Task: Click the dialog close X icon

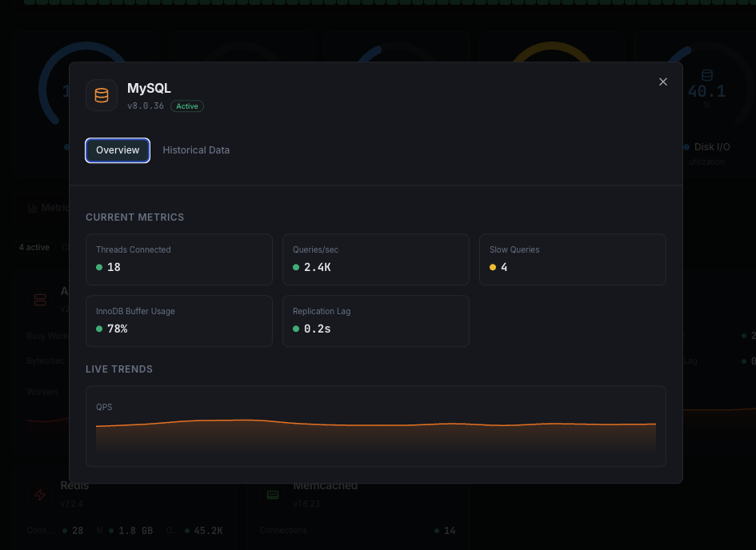Action: pyautogui.click(x=663, y=82)
